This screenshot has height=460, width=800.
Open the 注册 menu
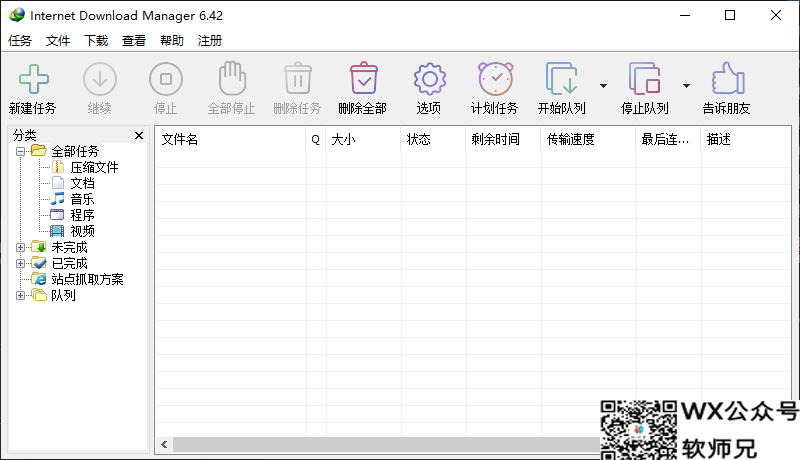click(x=210, y=41)
